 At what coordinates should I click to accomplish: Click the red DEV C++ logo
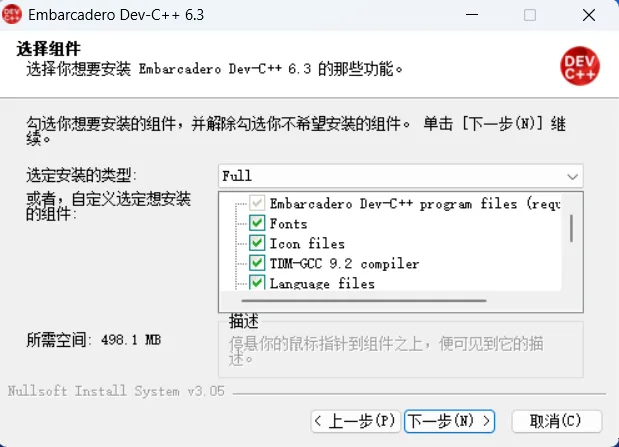(580, 66)
